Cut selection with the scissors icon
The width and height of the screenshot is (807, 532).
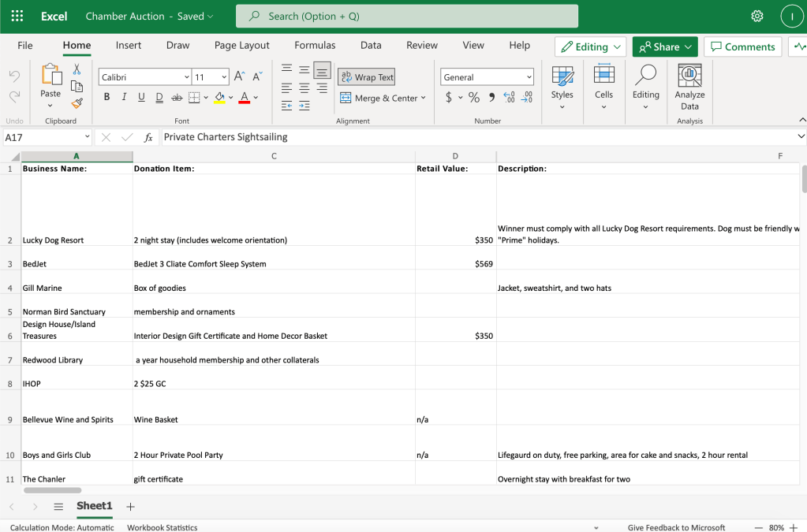[77, 69]
